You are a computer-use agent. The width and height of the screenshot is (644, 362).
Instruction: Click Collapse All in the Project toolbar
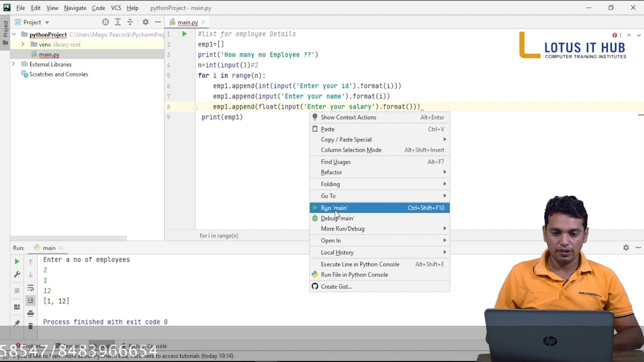pyautogui.click(x=130, y=22)
